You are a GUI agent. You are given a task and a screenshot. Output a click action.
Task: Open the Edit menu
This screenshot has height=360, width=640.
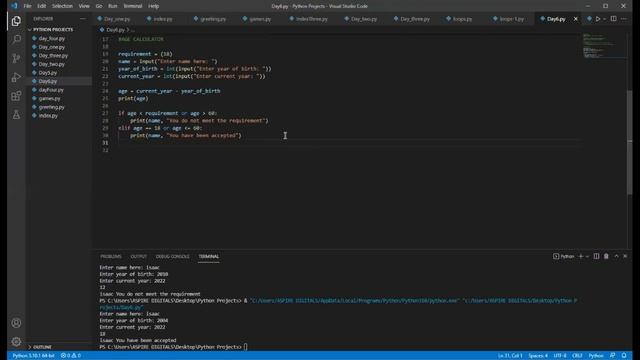click(x=42, y=6)
